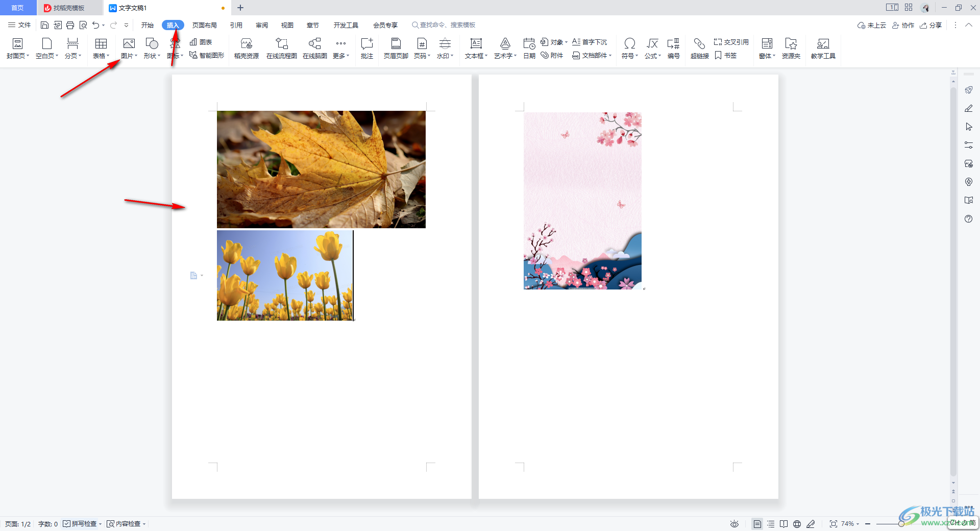Click the zoom out minus button
Image resolution: width=980 pixels, height=531 pixels.
click(868, 524)
